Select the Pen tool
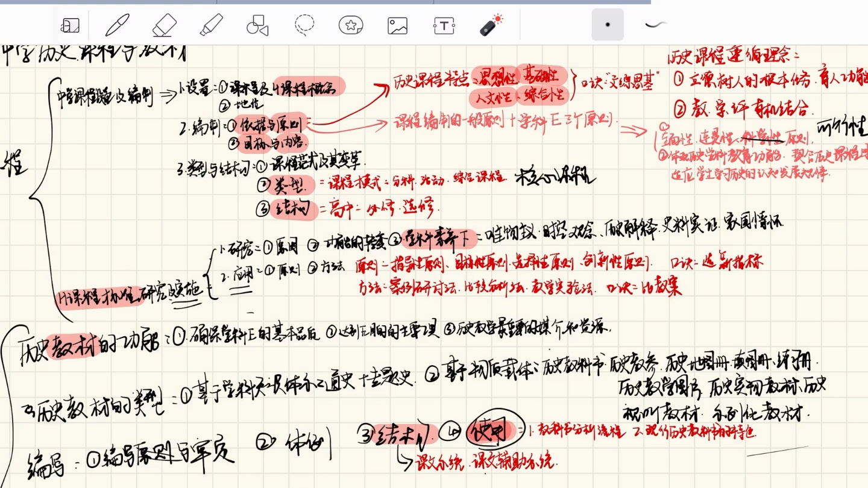The width and height of the screenshot is (868, 488). (x=118, y=25)
